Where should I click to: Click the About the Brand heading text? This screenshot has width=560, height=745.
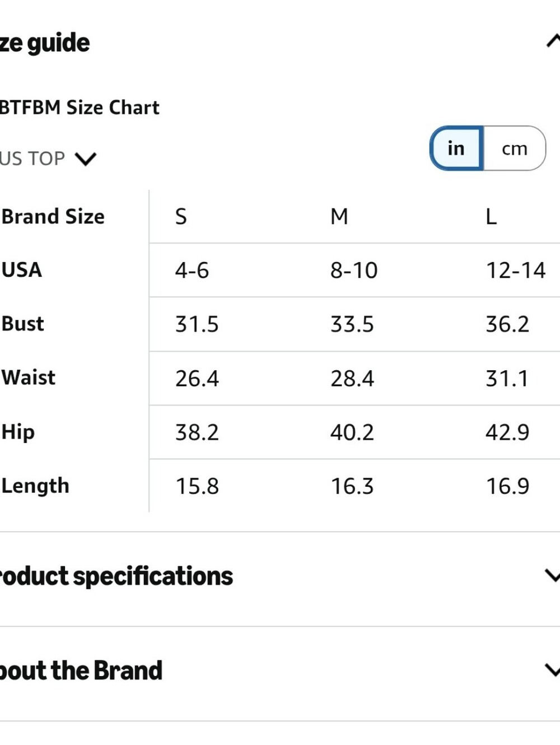[x=81, y=670]
